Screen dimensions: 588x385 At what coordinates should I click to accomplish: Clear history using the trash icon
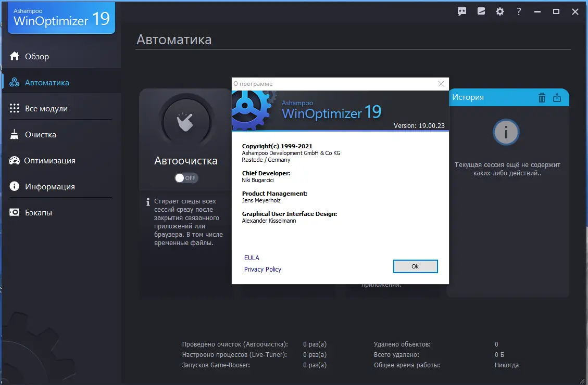tap(542, 97)
